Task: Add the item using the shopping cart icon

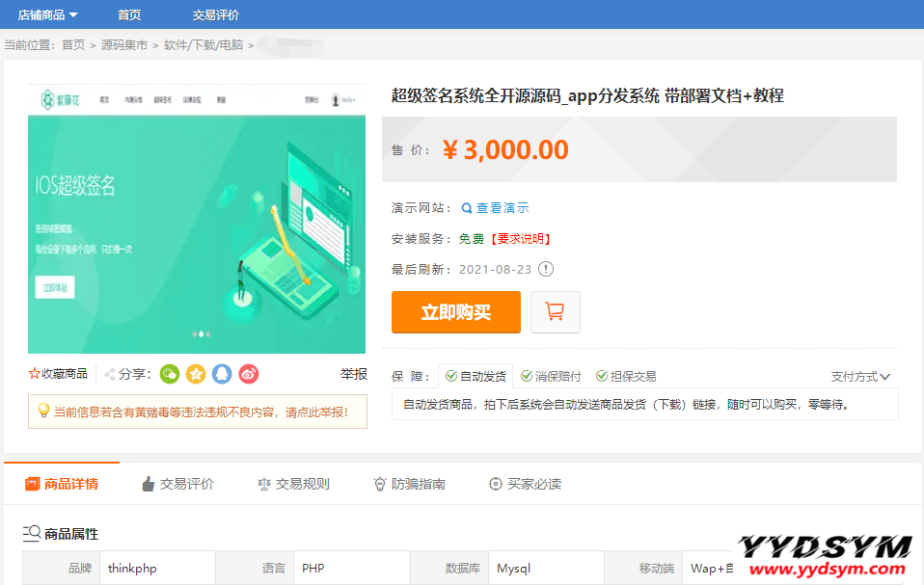Action: (556, 312)
